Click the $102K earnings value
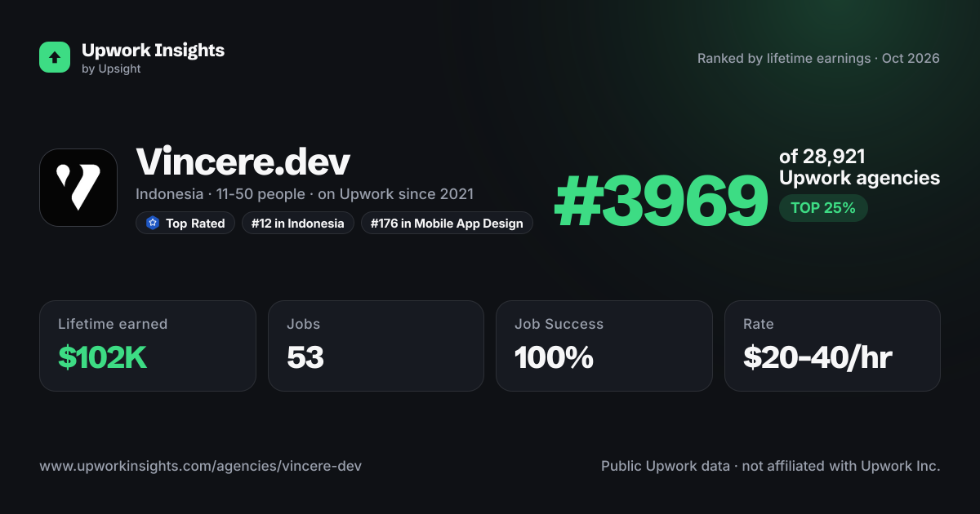 [103, 357]
